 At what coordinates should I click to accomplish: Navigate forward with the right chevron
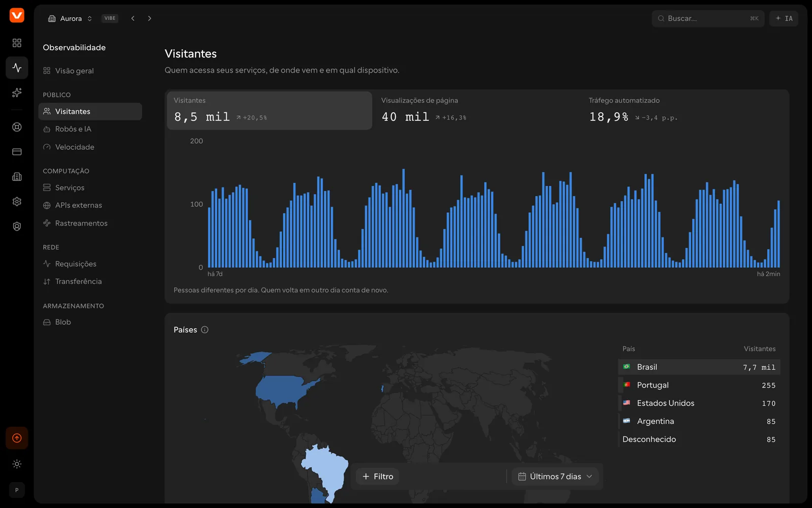149,18
